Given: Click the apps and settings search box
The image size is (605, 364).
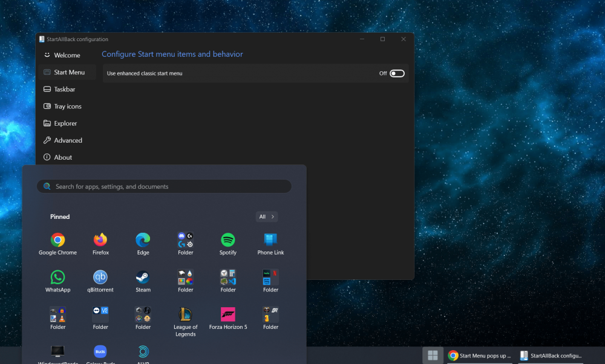Looking at the screenshot, I should (x=163, y=186).
